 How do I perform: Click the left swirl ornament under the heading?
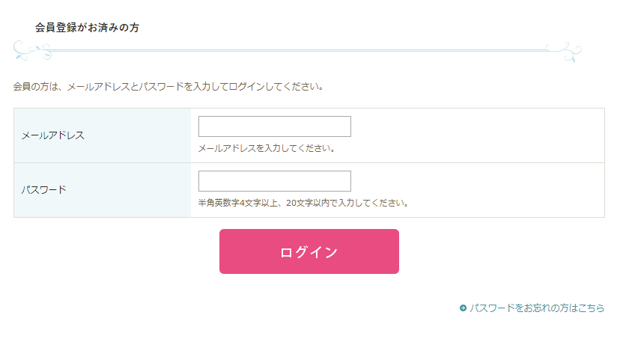coord(32,50)
